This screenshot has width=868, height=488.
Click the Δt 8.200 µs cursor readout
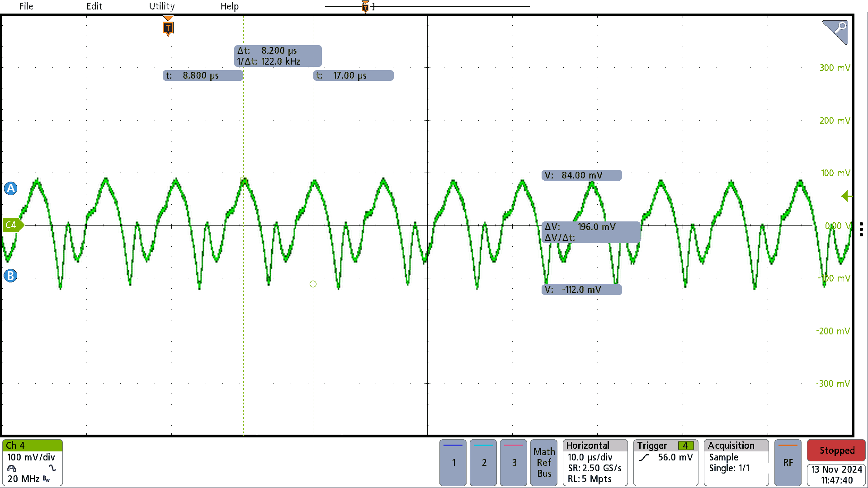[278, 56]
